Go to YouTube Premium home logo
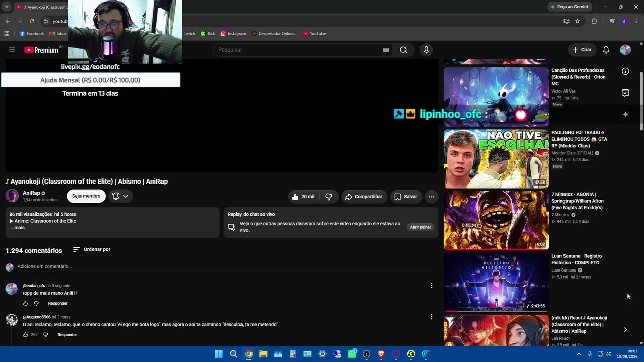 point(41,50)
